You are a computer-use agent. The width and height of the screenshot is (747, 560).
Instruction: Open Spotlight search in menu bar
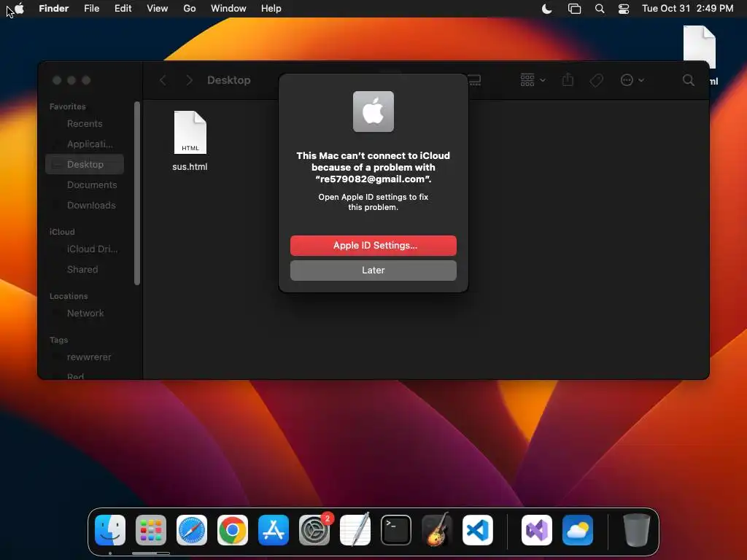click(x=600, y=9)
